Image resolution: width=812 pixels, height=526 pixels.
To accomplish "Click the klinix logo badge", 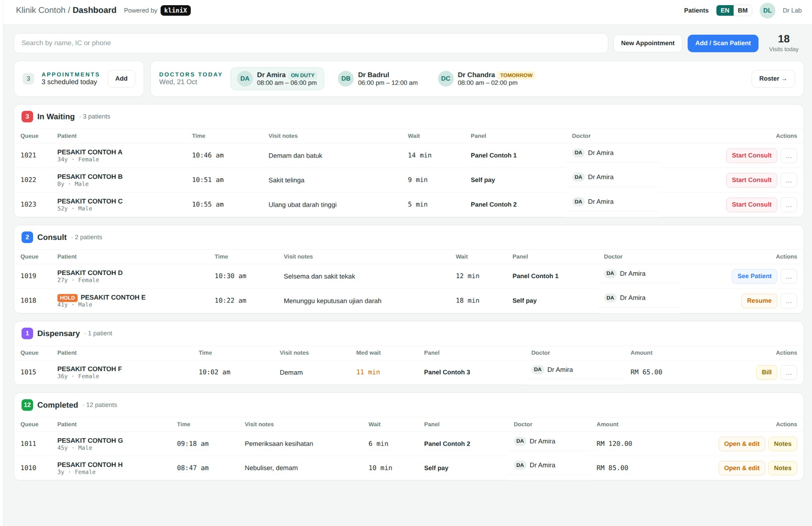I will [176, 10].
